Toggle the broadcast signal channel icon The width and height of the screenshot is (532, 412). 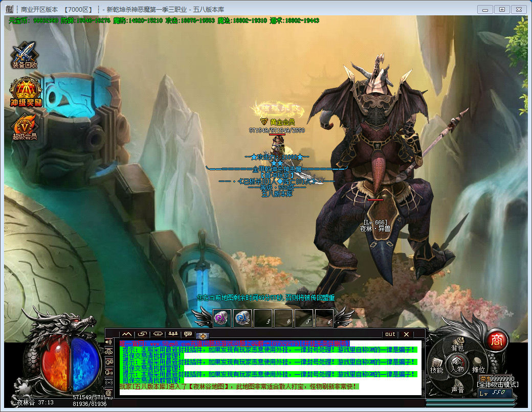click(108, 382)
